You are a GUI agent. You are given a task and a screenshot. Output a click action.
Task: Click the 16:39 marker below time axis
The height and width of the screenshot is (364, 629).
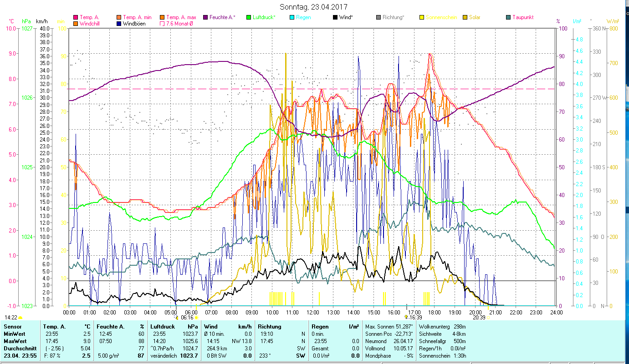(414, 318)
